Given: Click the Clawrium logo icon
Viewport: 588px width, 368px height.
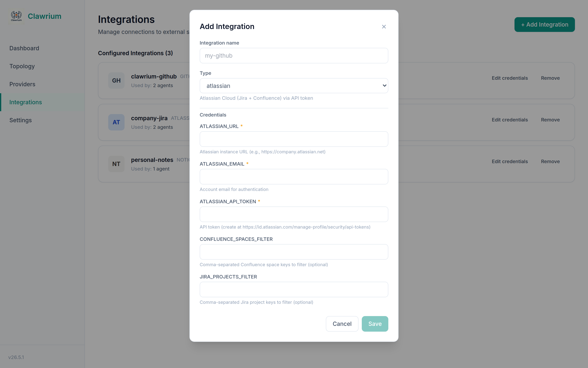Looking at the screenshot, I should 16,16.
